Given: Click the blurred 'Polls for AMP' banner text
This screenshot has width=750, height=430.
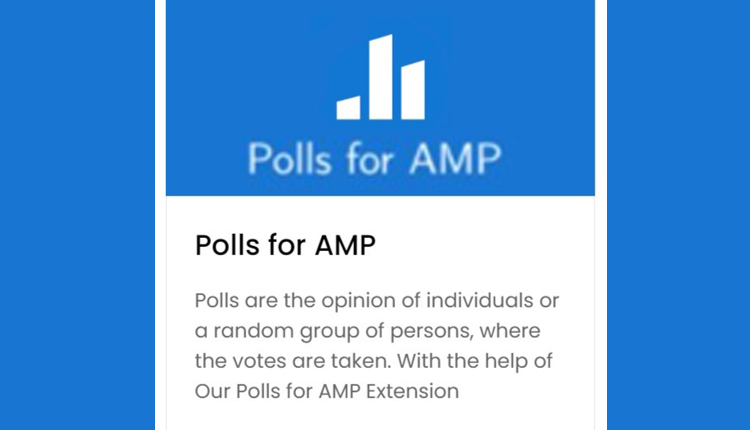Looking at the screenshot, I should 374,158.
